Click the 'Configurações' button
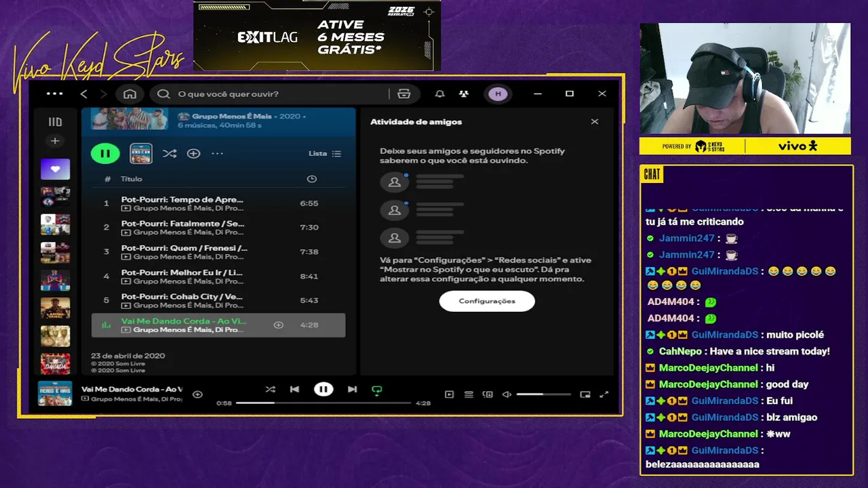Image resolution: width=868 pixels, height=488 pixels. [487, 301]
